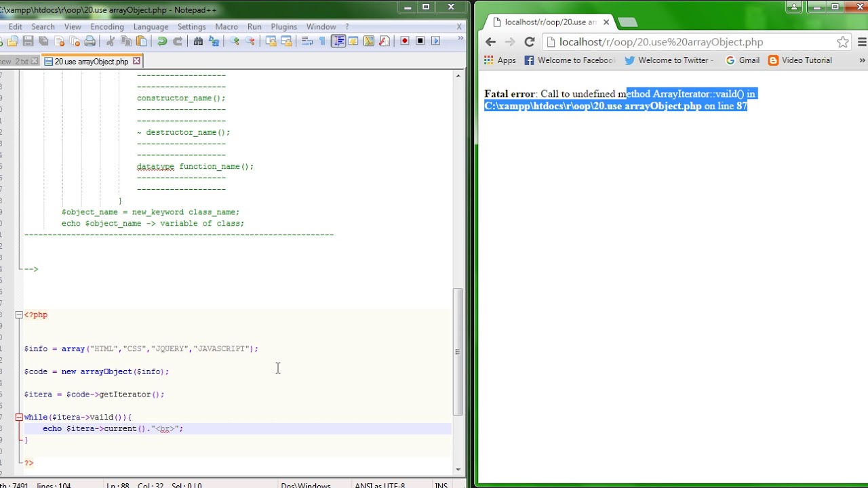Copy selection using toolbar copy icon
The width and height of the screenshot is (868, 488).
tap(126, 41)
